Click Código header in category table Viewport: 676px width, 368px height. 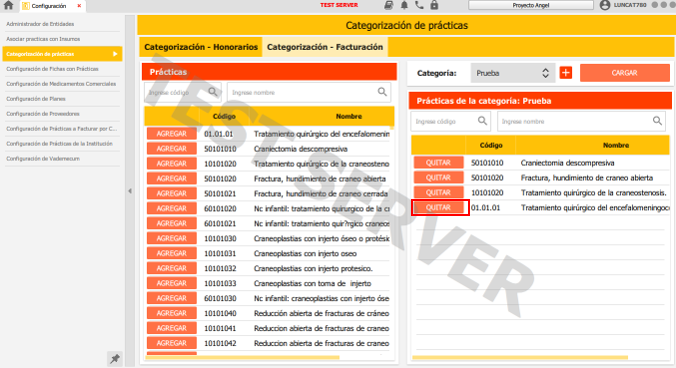491,145
